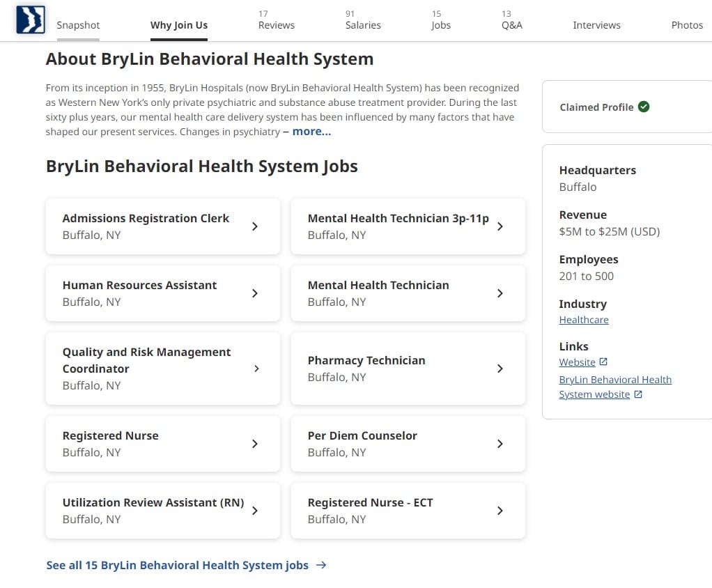Viewport: 712px width, 588px height.
Task: Click chevron on Quality and Risk Management card
Action: (x=256, y=369)
